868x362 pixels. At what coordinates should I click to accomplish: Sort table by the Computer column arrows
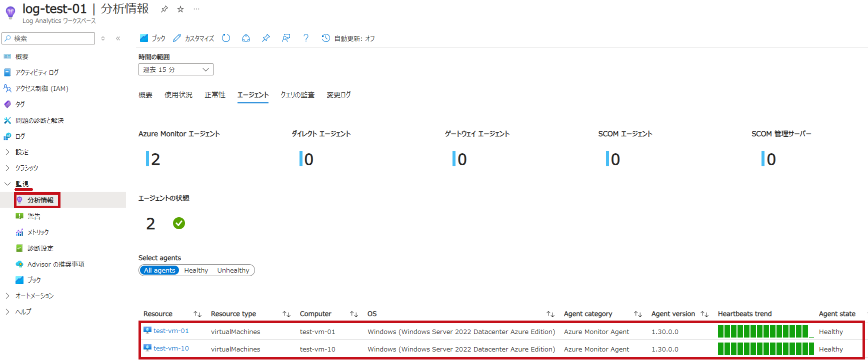(x=354, y=314)
